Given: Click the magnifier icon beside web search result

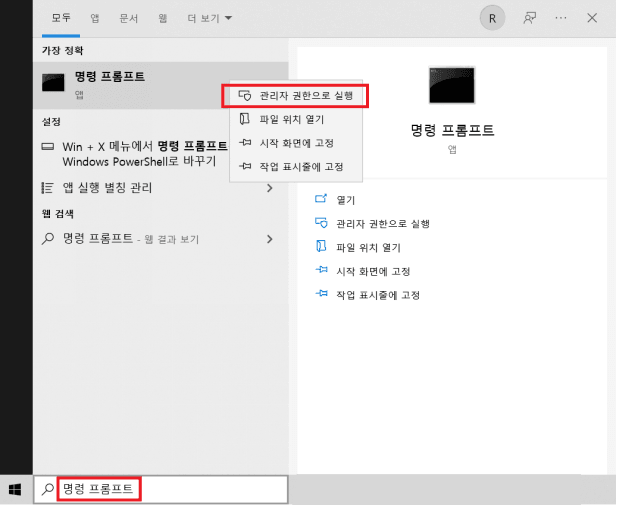Looking at the screenshot, I should pyautogui.click(x=48, y=239).
